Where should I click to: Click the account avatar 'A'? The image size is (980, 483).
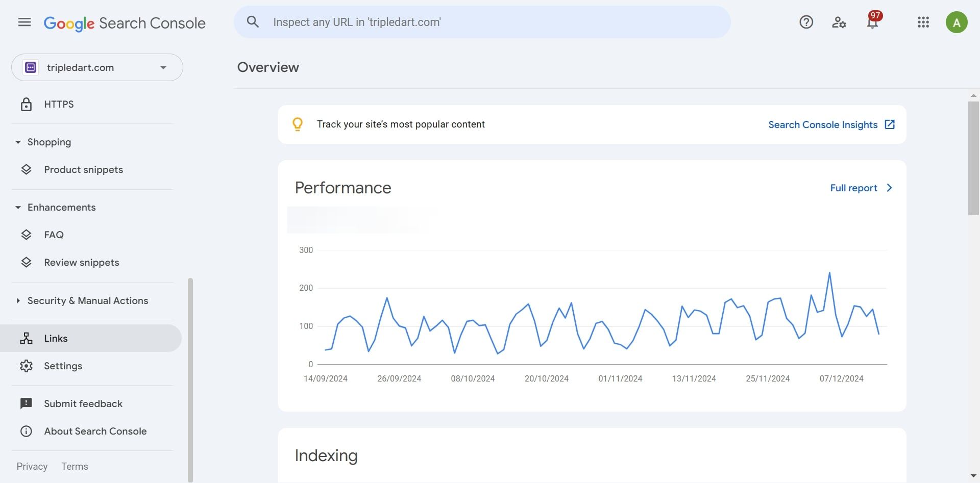tap(956, 22)
